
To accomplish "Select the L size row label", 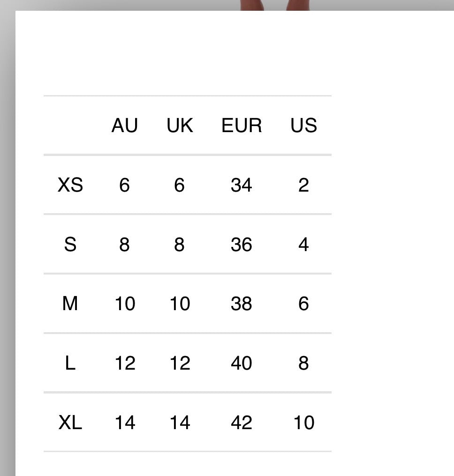I will (70, 363).
